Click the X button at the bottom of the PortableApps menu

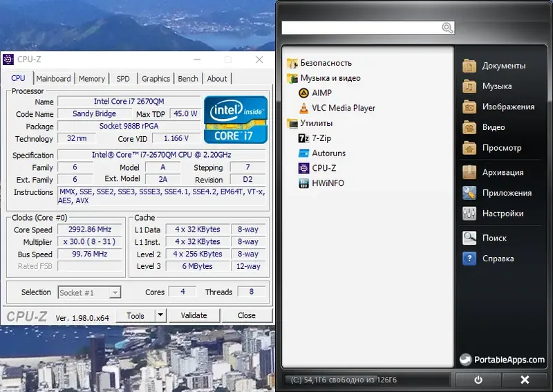(525, 380)
